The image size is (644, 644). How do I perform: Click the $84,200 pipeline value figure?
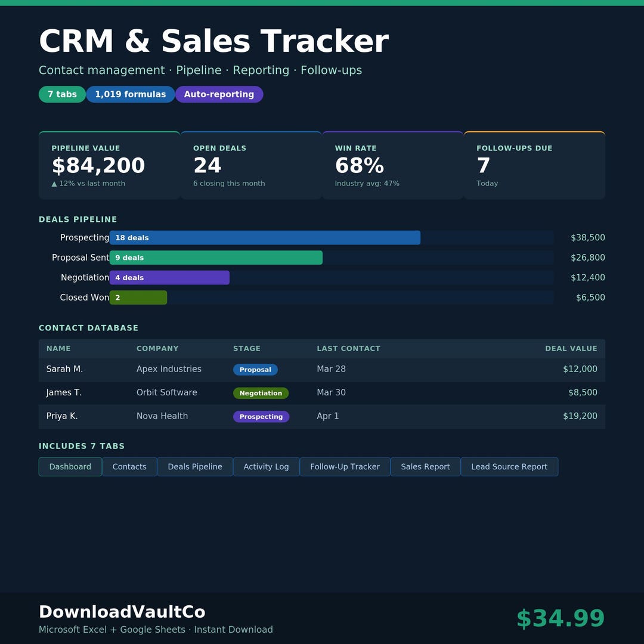point(98,166)
